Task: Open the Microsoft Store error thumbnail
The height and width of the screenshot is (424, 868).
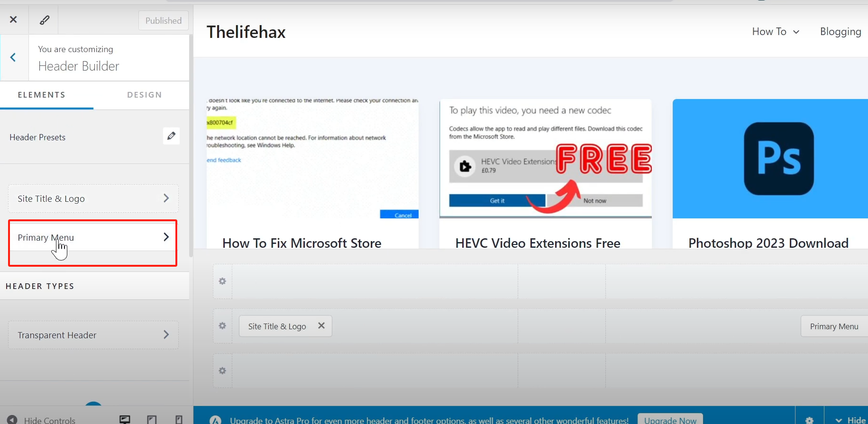Action: point(312,159)
